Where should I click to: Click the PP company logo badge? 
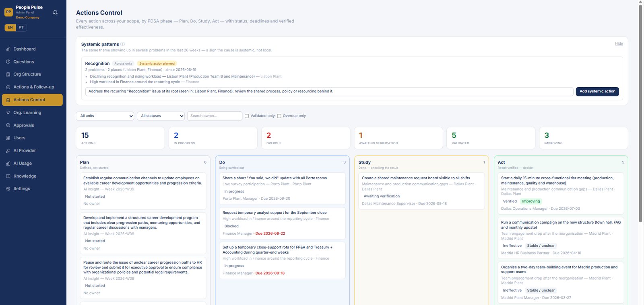pyautogui.click(x=8, y=12)
